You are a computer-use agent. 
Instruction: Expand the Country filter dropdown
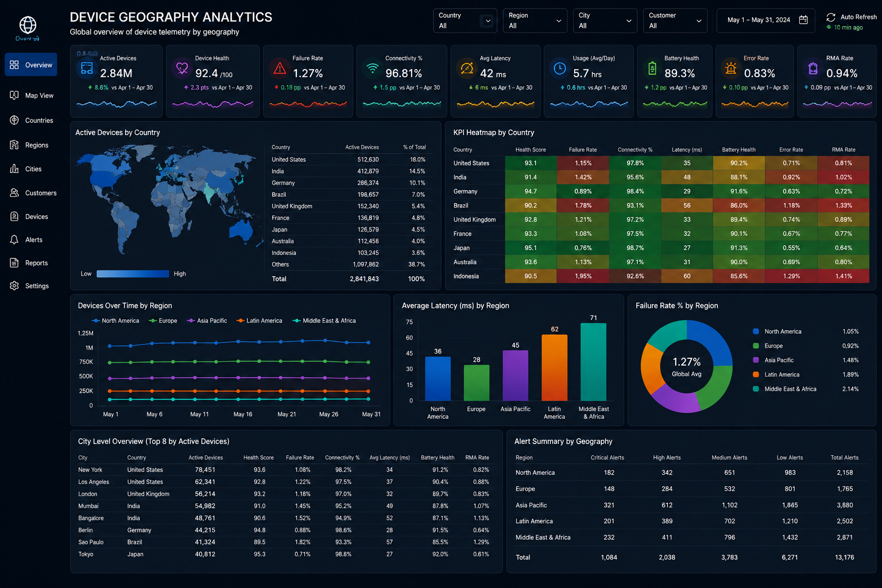pos(465,21)
